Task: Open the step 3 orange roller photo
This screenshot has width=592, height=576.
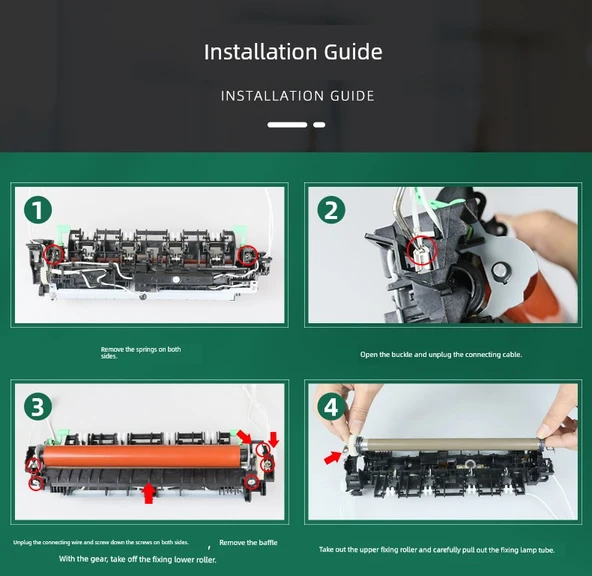Action: 150,452
